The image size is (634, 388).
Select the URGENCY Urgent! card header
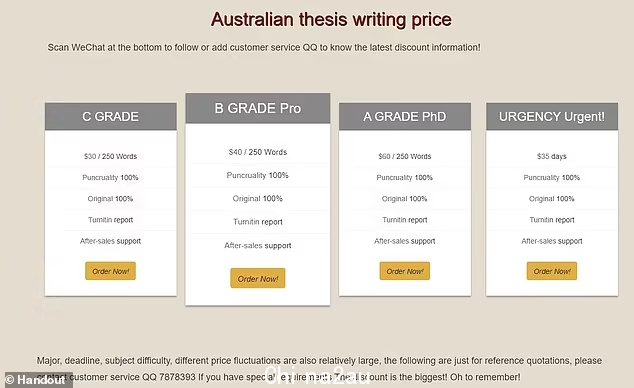552,116
